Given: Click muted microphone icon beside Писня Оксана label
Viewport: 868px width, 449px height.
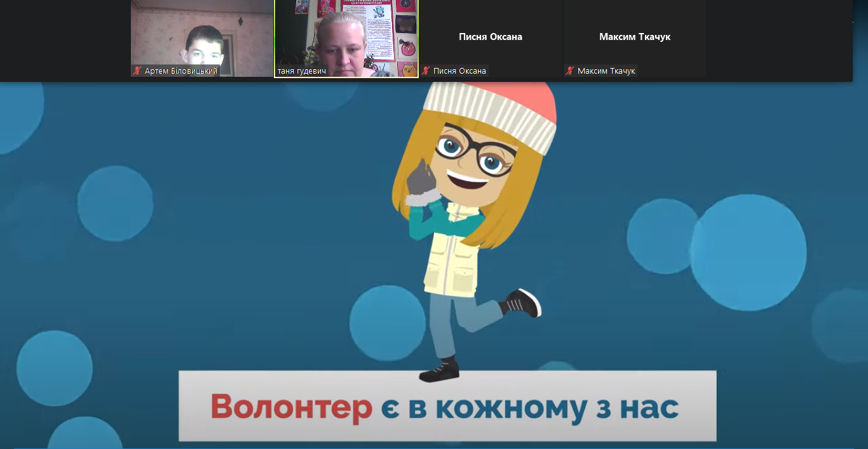Looking at the screenshot, I should pyautogui.click(x=426, y=71).
